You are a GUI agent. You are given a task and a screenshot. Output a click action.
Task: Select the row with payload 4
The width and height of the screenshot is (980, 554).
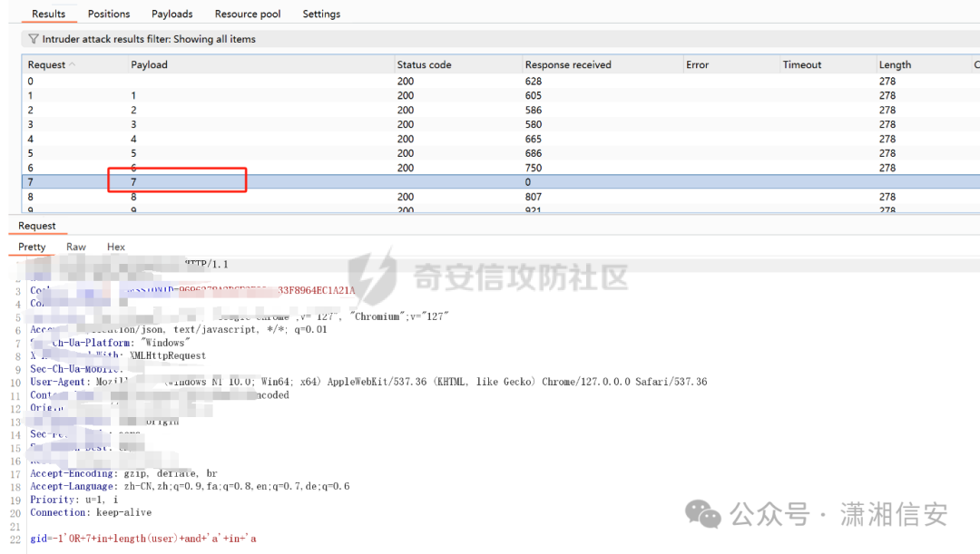tap(500, 139)
